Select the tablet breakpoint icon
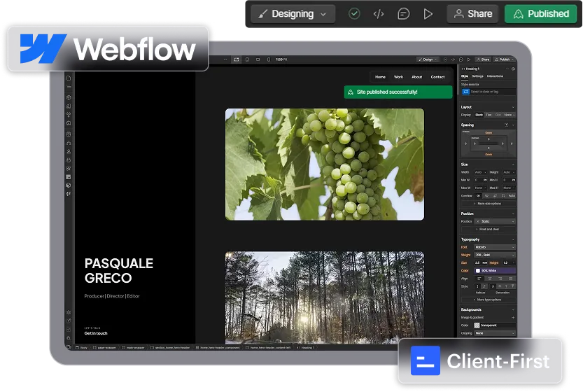Screen dimensions: 583x392 coord(247,59)
